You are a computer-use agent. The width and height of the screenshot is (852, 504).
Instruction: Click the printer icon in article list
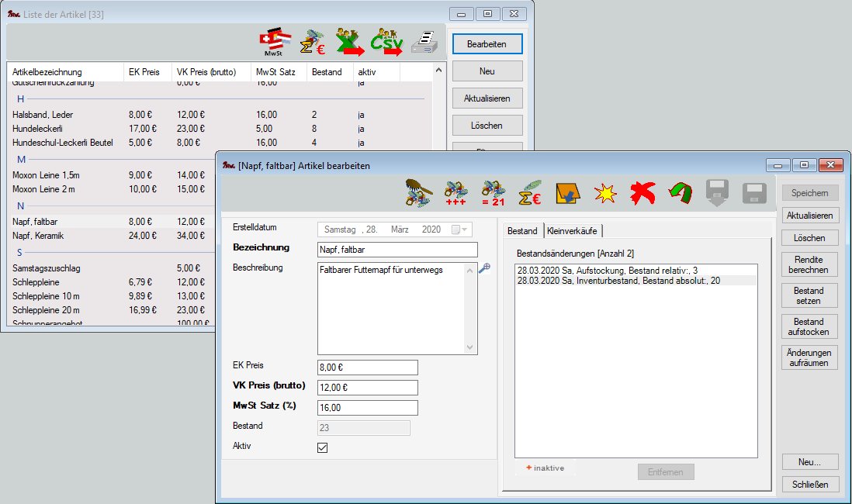tap(424, 43)
